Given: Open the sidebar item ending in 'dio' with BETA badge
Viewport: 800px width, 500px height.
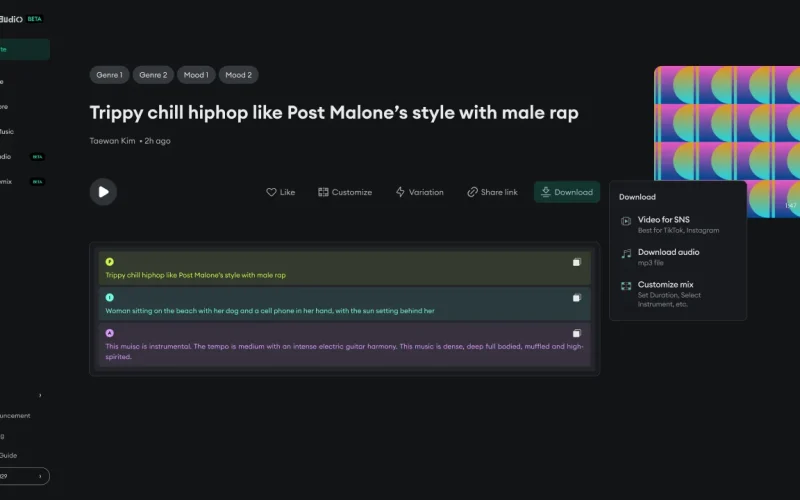Looking at the screenshot, I should [x=22, y=157].
